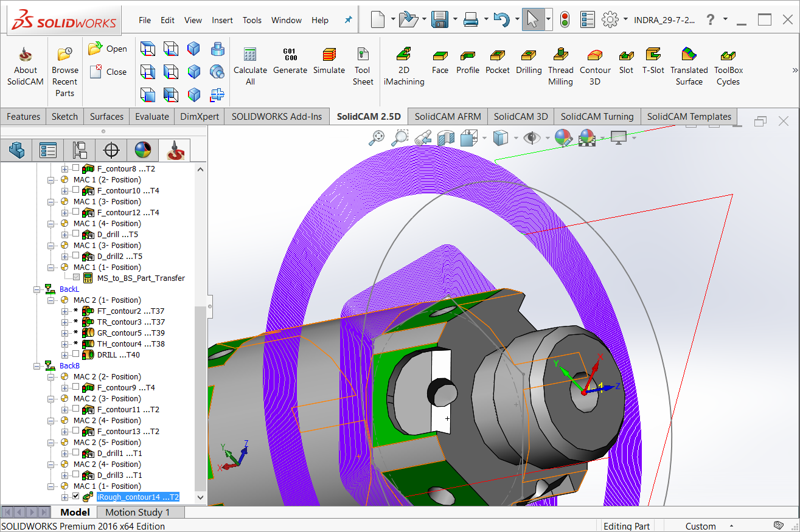The height and width of the screenshot is (532, 800).
Task: Click the tree panel scroll up arrow
Action: [201, 169]
